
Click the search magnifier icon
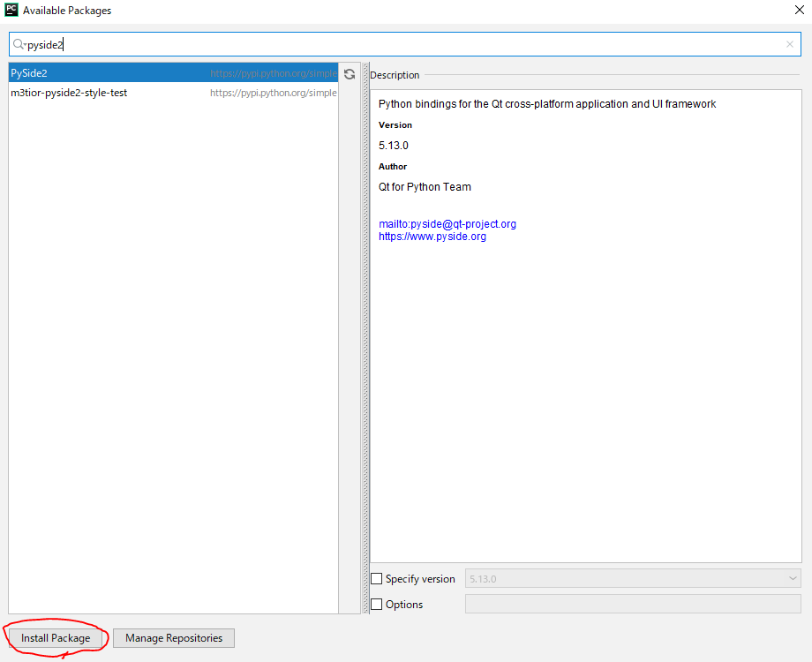point(19,44)
